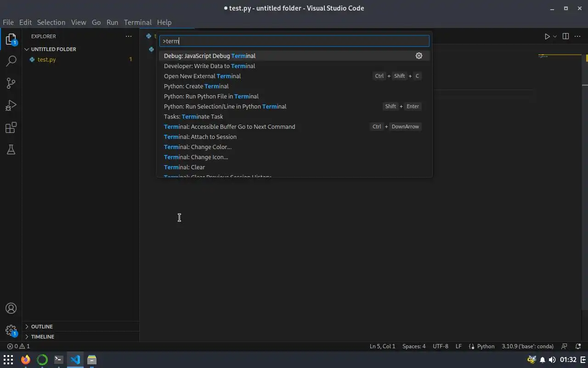
Task: Configure keybinding gear for JavaScript Debug Terminal
Action: [x=419, y=56]
